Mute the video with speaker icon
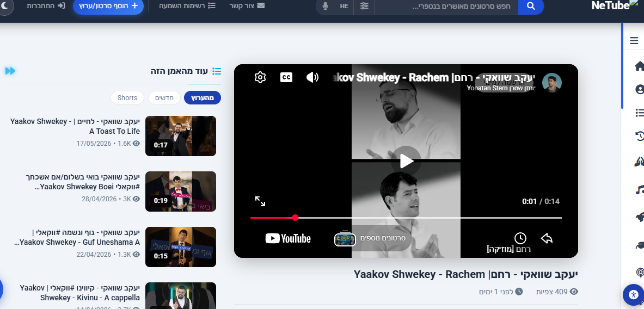The height and width of the screenshot is (309, 644). pos(312,77)
